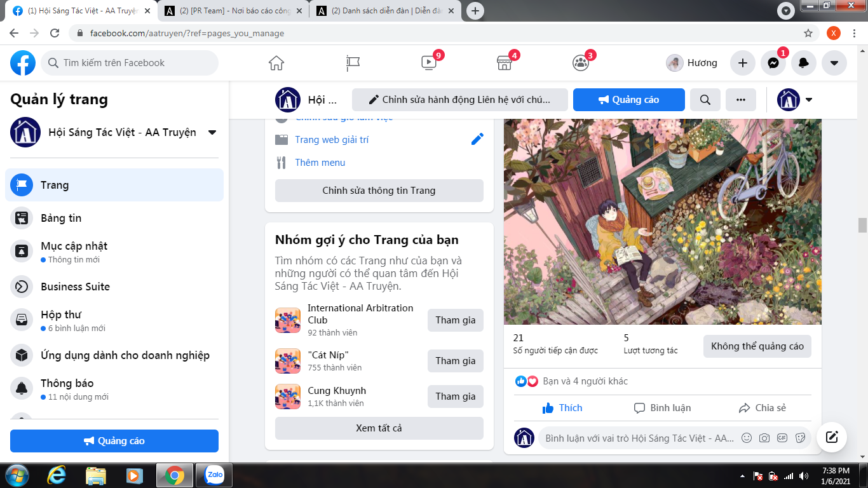The width and height of the screenshot is (868, 488).
Task: Join the Cung Khuynh group
Action: (x=456, y=396)
